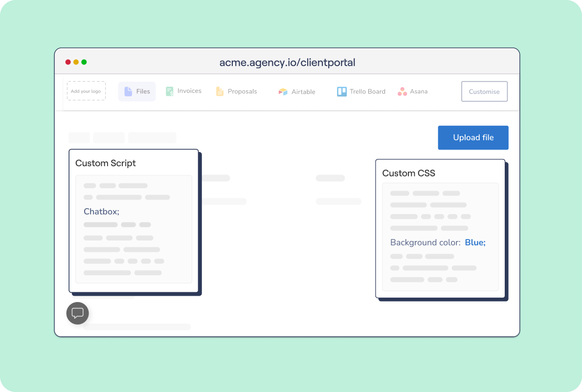The height and width of the screenshot is (392, 582).
Task: Change the Blue background color value
Action: (x=475, y=242)
